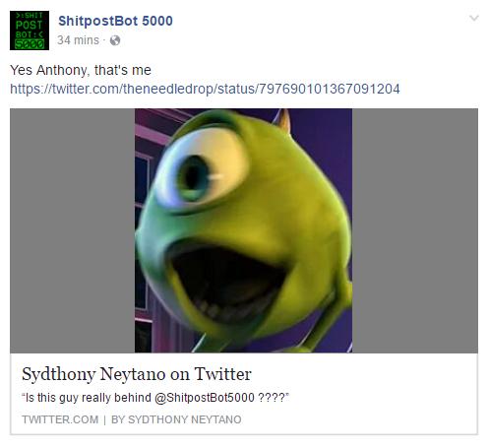Click the horn on Mike's head

282,121
